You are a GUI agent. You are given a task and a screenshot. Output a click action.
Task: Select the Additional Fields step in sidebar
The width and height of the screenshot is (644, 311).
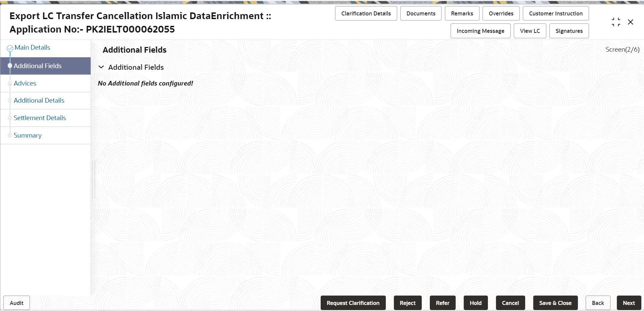pyautogui.click(x=45, y=66)
